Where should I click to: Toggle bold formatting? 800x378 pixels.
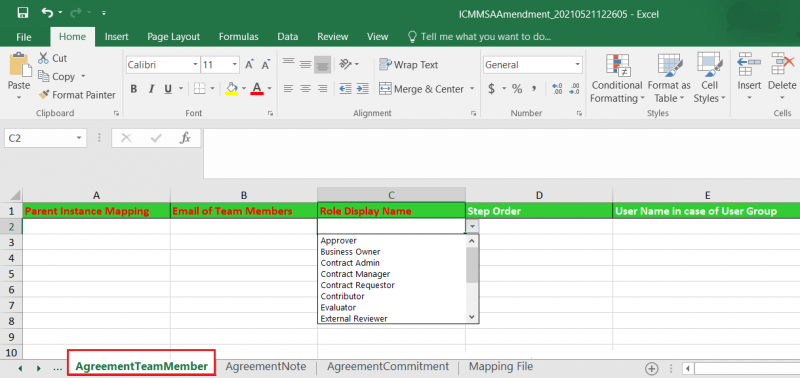134,89
